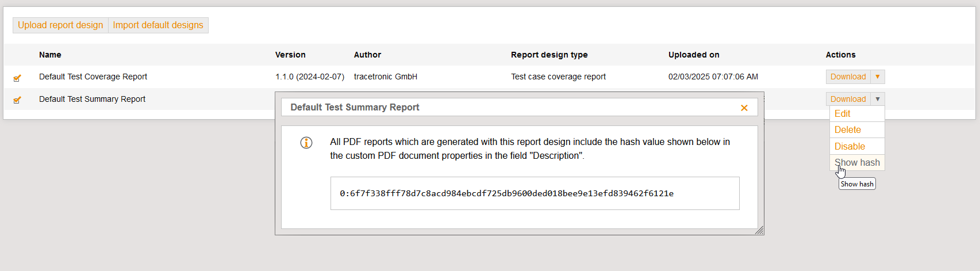The height and width of the screenshot is (271, 980).
Task: Close the Default Test Summary Report dialog
Action: 744,108
